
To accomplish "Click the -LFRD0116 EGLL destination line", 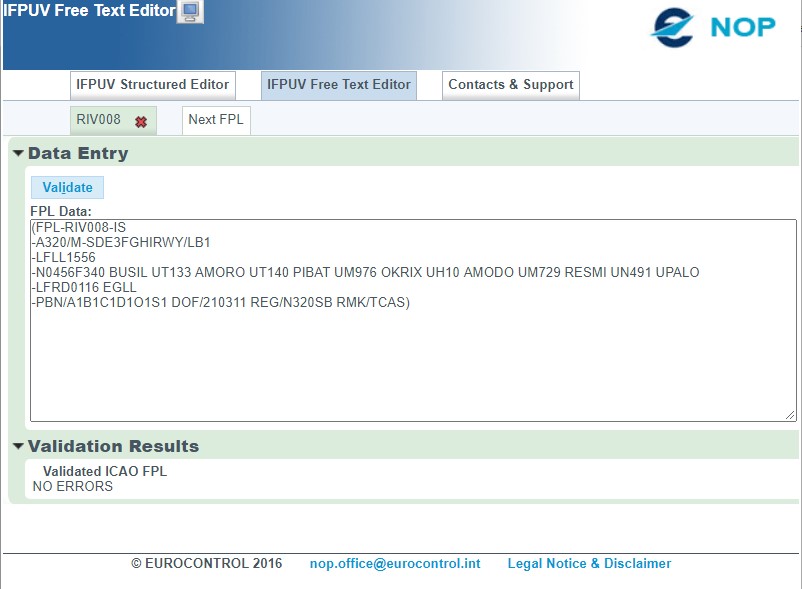I will (x=84, y=287).
